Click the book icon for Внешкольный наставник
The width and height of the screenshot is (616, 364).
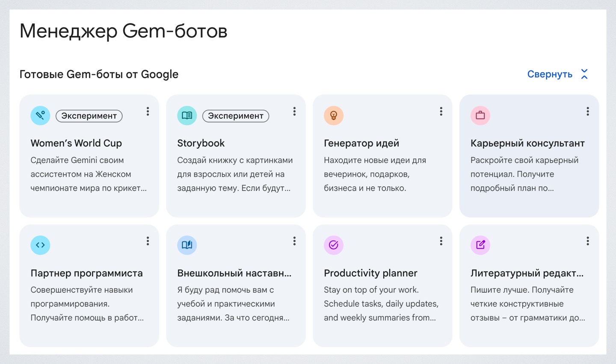(x=187, y=245)
